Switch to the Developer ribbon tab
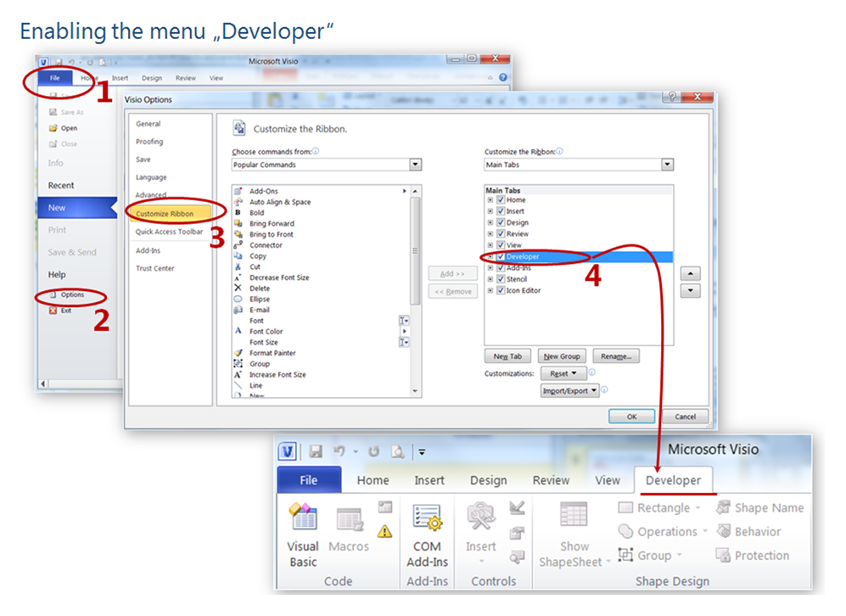Screen dimensions: 846x616 coord(673,480)
